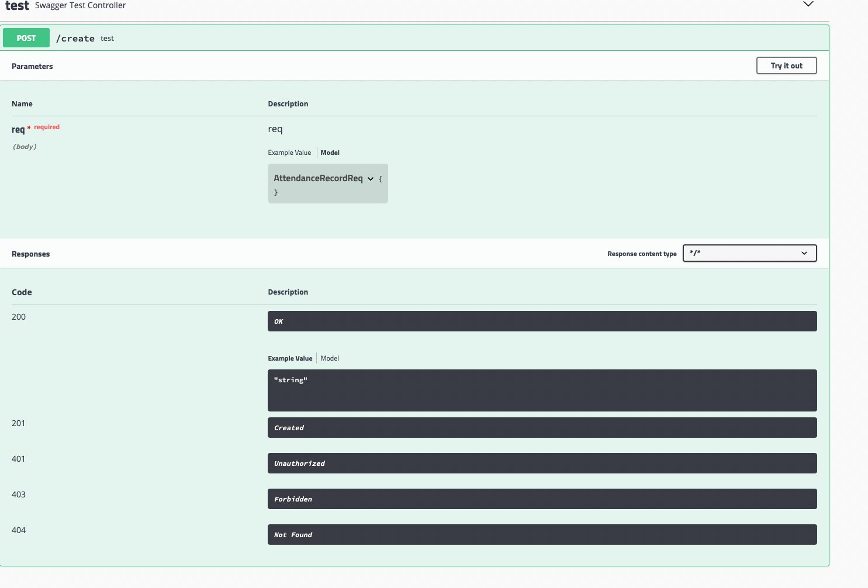Click the Created response bar for code 201
The height and width of the screenshot is (588, 868).
tap(542, 427)
